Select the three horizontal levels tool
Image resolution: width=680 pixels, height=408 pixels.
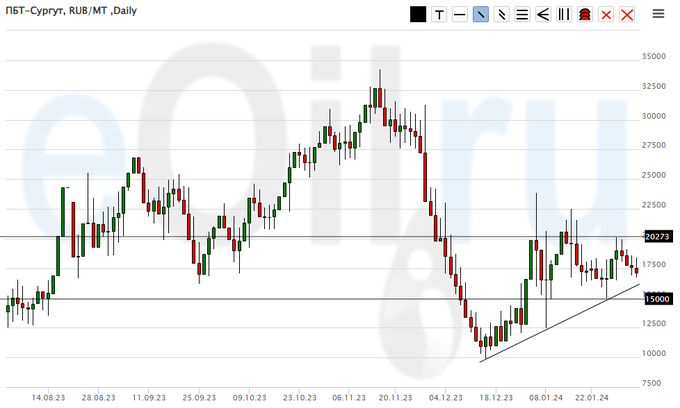tap(523, 14)
